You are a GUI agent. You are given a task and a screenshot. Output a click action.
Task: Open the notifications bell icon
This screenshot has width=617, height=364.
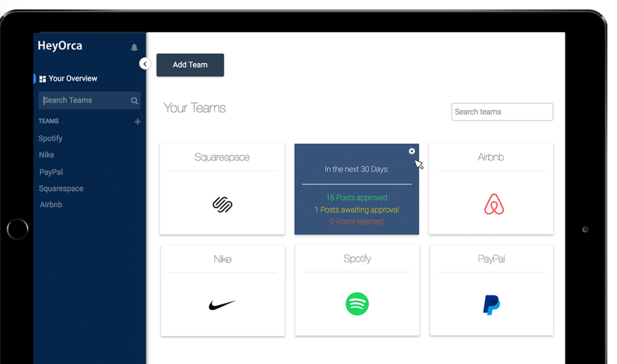134,48
